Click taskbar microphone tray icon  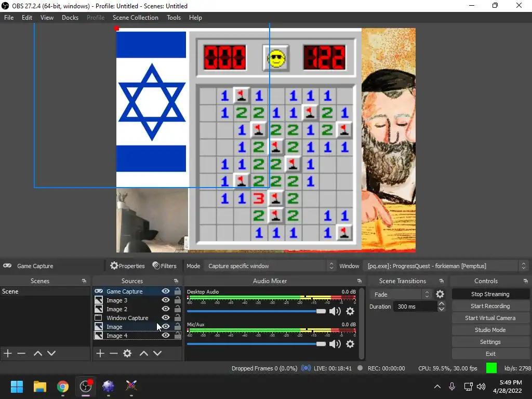452,387
